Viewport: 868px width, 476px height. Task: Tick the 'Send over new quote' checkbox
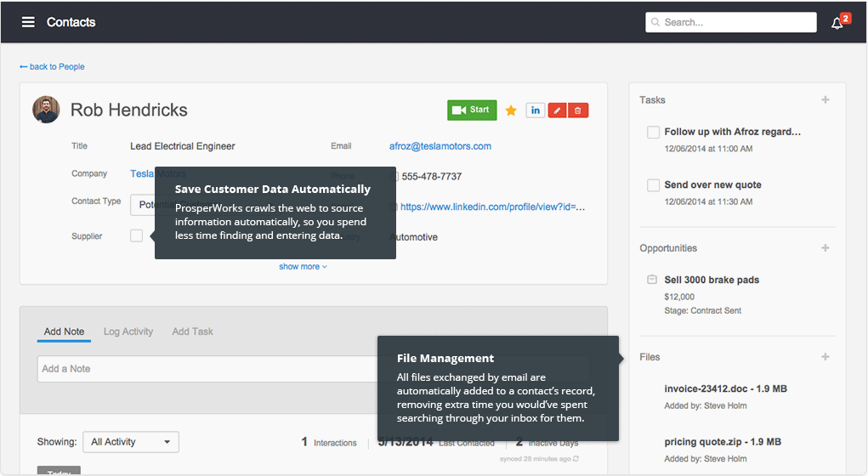[653, 185]
